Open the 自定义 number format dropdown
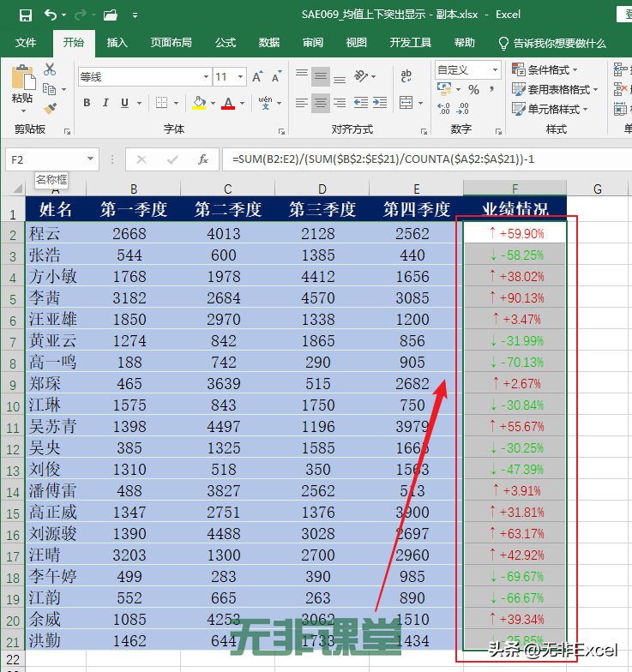 (496, 70)
